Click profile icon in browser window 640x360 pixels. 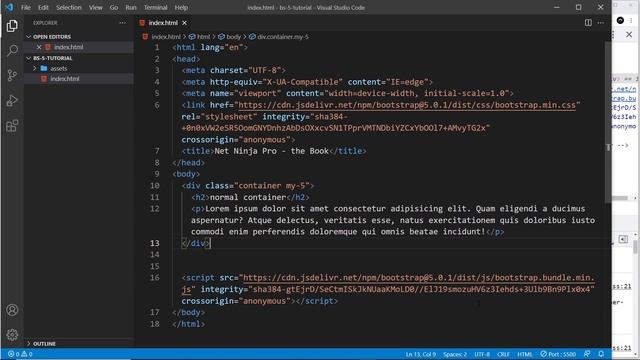(x=620, y=20)
